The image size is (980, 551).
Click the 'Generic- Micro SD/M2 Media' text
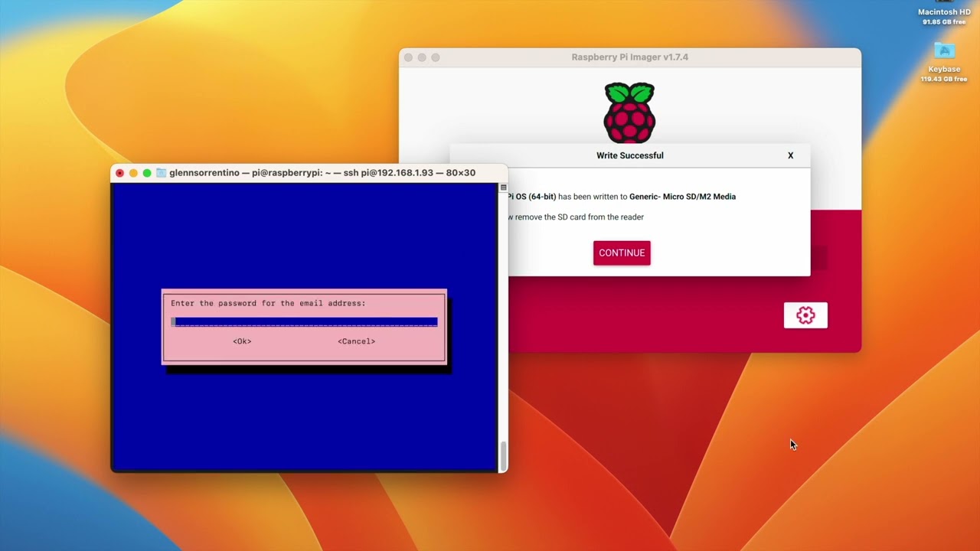[x=682, y=197]
